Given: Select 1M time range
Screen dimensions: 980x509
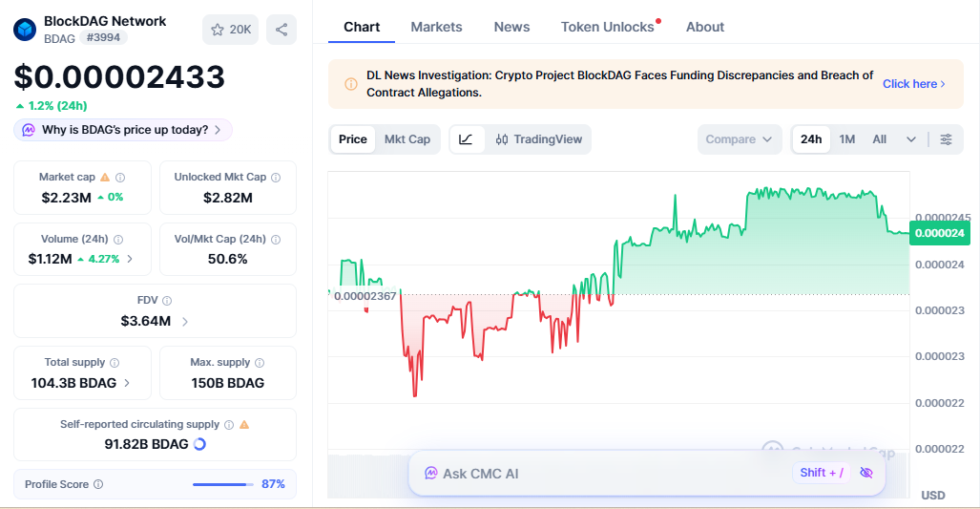Looking at the screenshot, I should [x=847, y=139].
